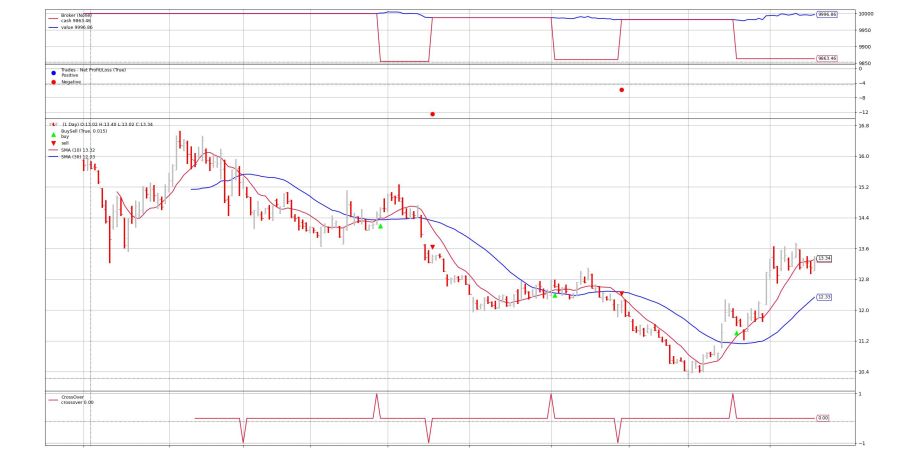Click the boxed 12.33 SMA tag at the right edge
The height and width of the screenshot is (469, 900).
click(x=824, y=297)
